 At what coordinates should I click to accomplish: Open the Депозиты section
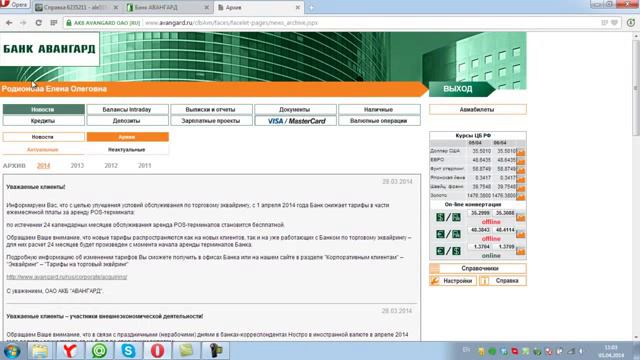tap(127, 121)
